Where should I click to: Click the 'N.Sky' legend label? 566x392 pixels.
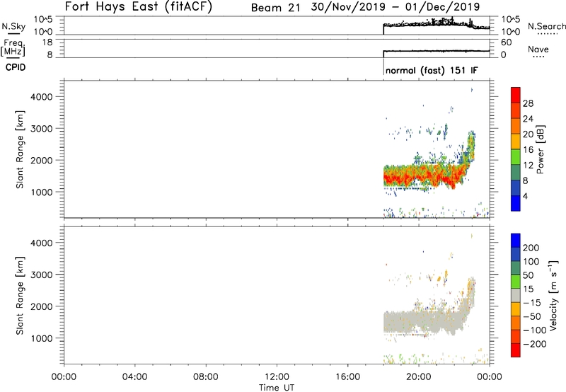[13, 27]
